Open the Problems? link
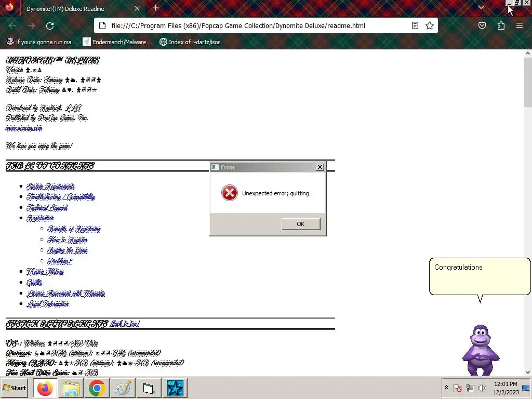This screenshot has height=399, width=532. (60, 261)
